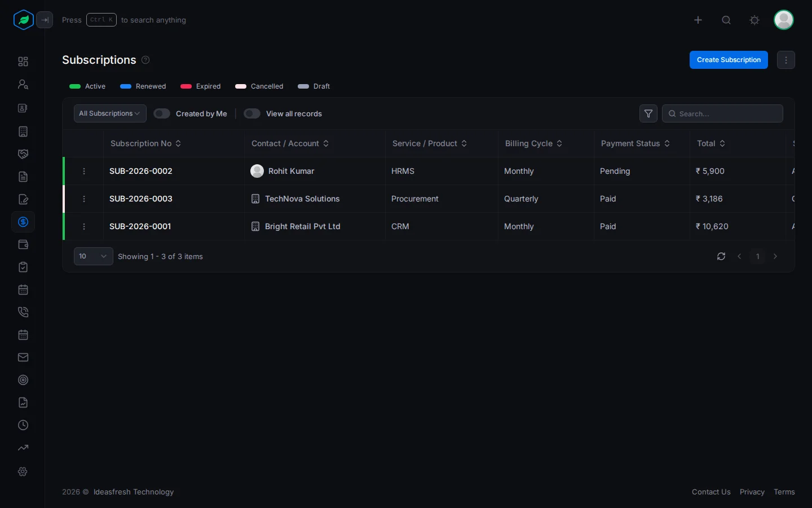Switch theme using the sun icon
812x508 pixels.
point(754,20)
